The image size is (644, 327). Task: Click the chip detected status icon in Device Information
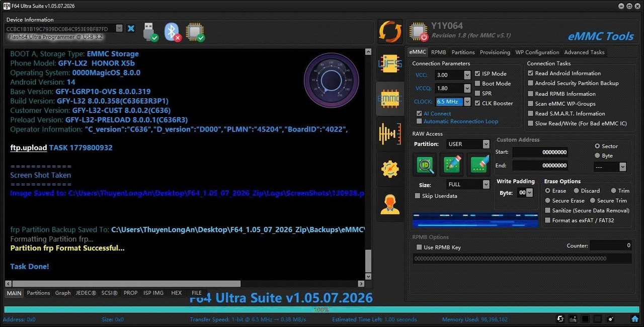point(195,32)
